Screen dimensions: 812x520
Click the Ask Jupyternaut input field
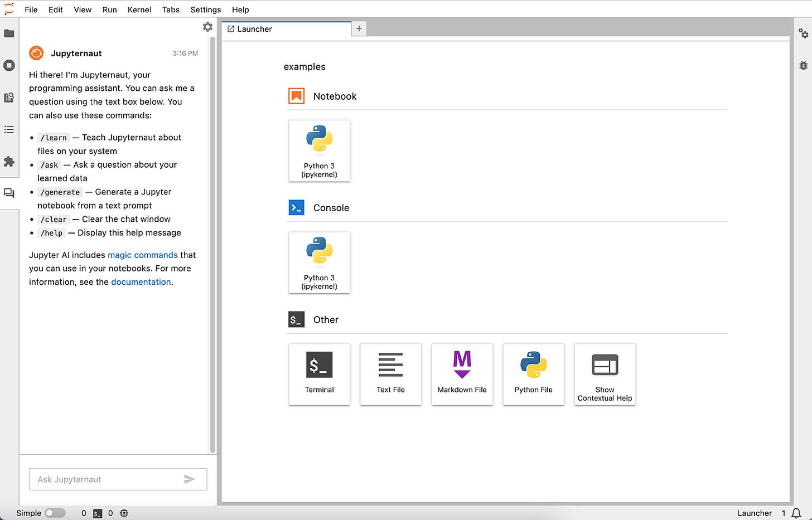112,479
